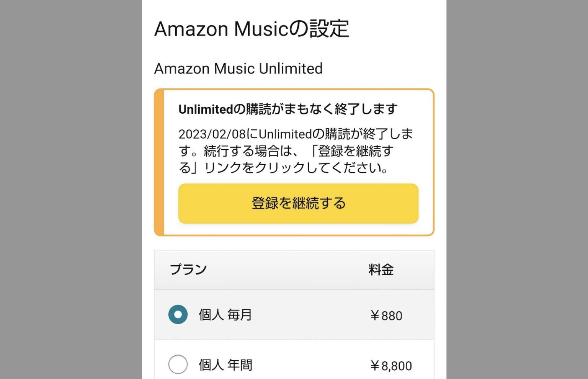The image size is (588, 379).
Task: Click the orange stripe on alert box edge
Action: [159, 162]
